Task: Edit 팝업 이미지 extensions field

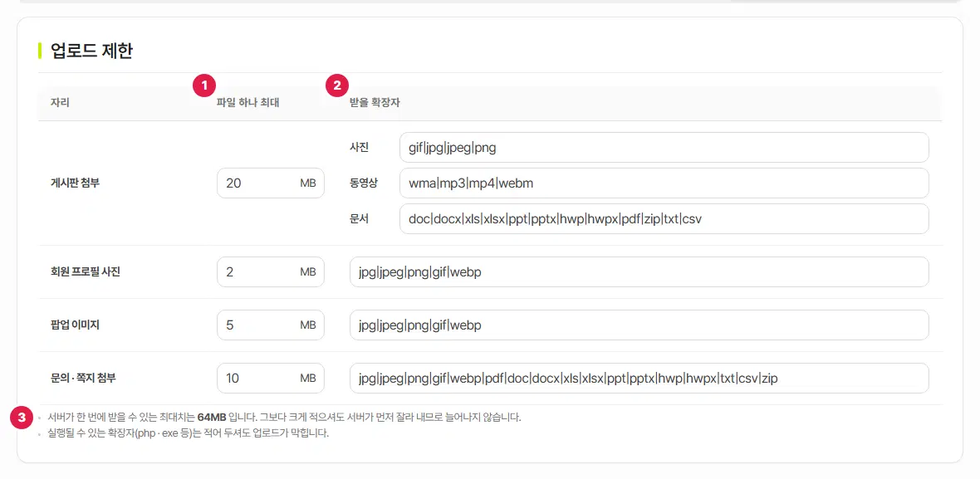Action: pos(639,325)
